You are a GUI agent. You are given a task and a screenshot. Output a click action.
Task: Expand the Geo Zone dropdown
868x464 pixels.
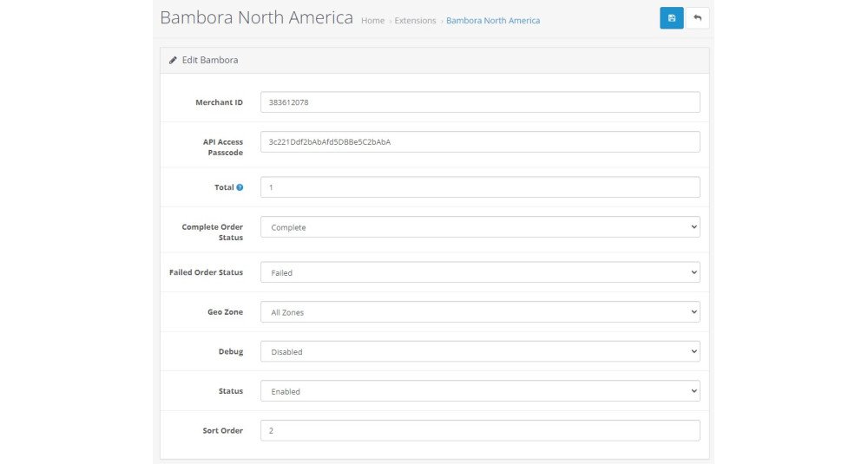coord(480,312)
